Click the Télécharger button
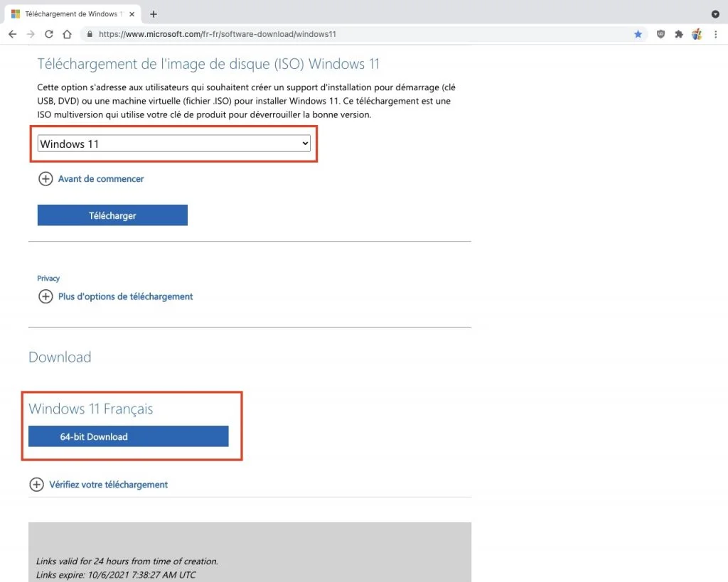The width and height of the screenshot is (728, 582). click(112, 215)
